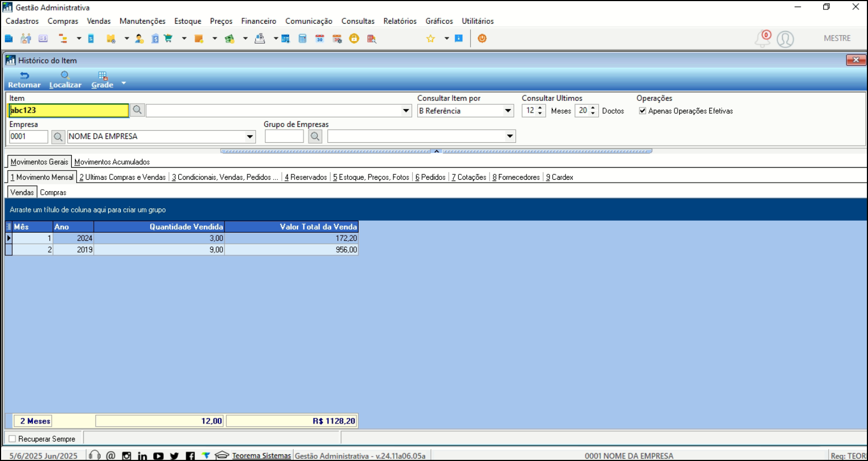Click the shopping cart toolbar icon
The width and height of the screenshot is (868, 461).
pyautogui.click(x=168, y=39)
